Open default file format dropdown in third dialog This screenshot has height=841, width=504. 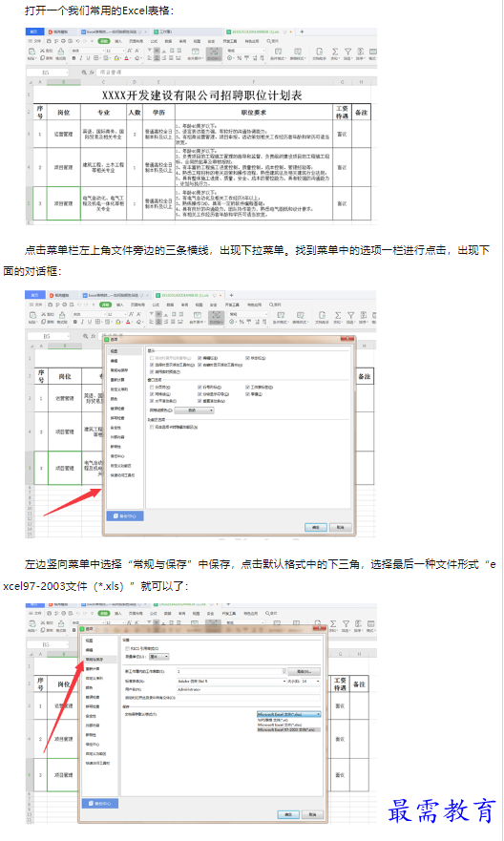(288, 714)
